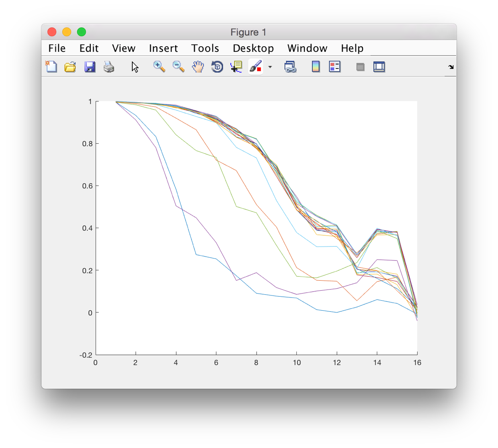Image resolution: width=498 pixels, height=448 pixels.
Task: Maximize the figure with green button
Action: [x=81, y=32]
